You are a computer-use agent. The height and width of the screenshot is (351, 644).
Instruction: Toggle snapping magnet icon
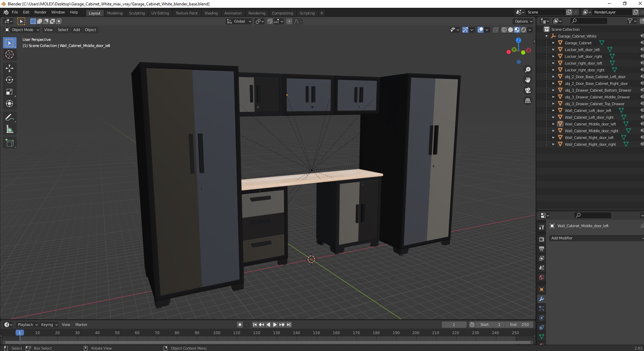(x=270, y=21)
